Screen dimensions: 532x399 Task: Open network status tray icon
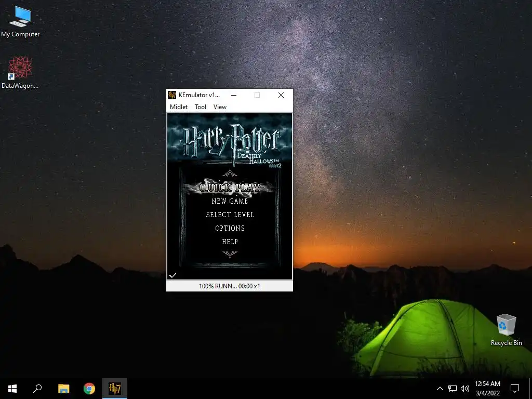point(453,389)
